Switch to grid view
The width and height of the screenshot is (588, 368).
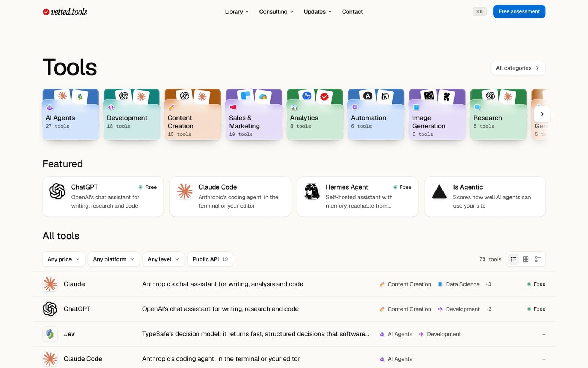click(526, 259)
